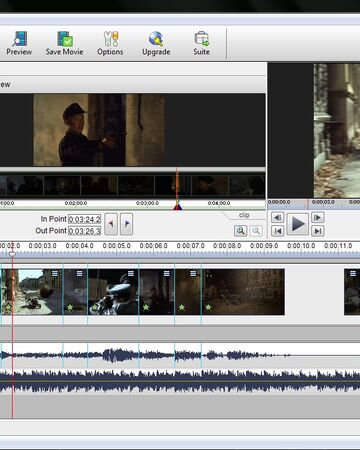The image size is (360, 450).
Task: Select the officer with cap clip on the timeline
Action: [x=113, y=292]
